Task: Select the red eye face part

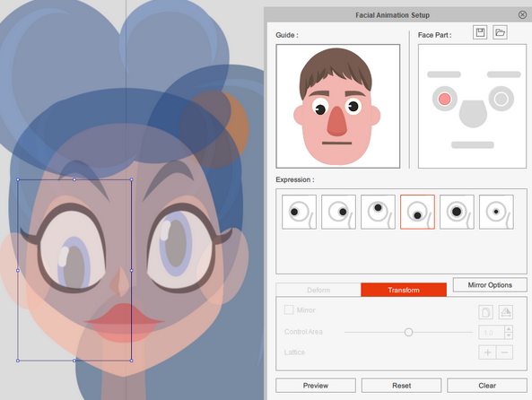Action: click(x=444, y=99)
